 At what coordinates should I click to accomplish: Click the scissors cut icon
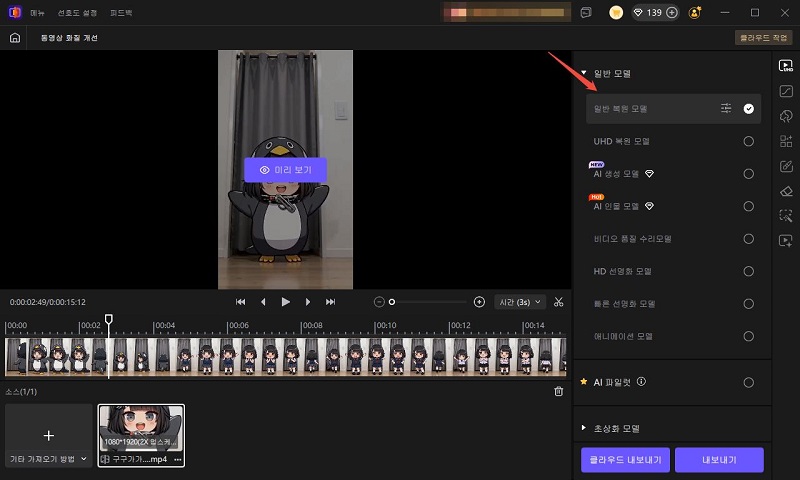[558, 302]
